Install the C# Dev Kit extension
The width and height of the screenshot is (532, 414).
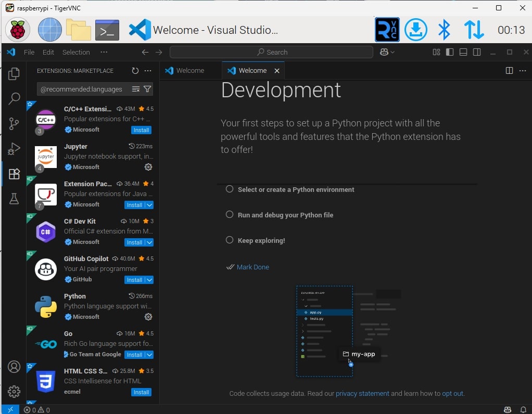click(x=134, y=242)
